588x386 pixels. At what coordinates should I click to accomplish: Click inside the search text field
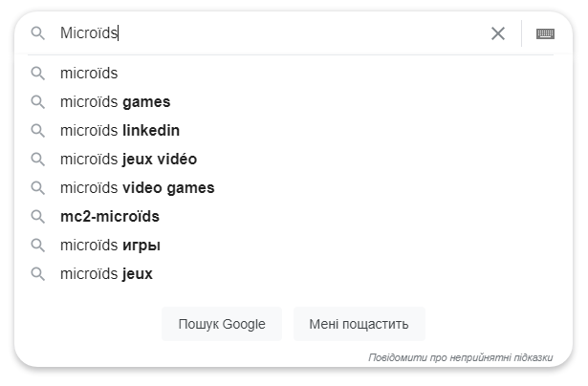[x=287, y=33]
